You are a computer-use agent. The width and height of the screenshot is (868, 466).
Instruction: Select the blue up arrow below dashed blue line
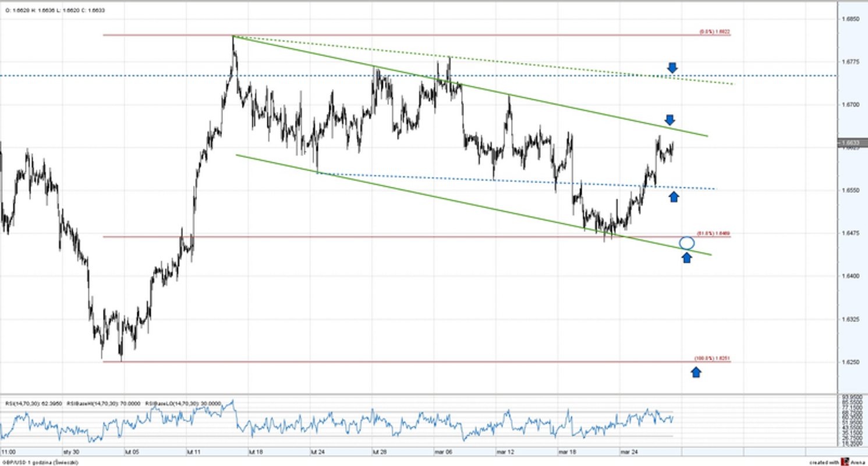pyautogui.click(x=674, y=197)
